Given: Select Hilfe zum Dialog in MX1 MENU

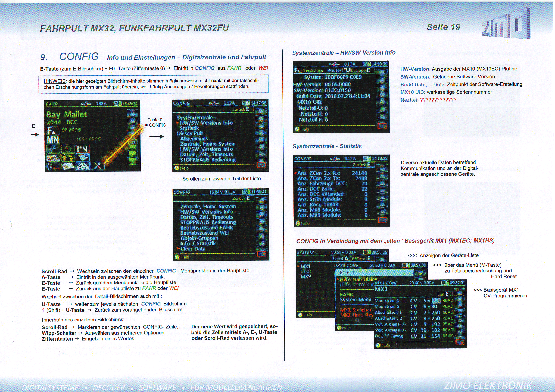Looking at the screenshot, I should [x=359, y=279].
